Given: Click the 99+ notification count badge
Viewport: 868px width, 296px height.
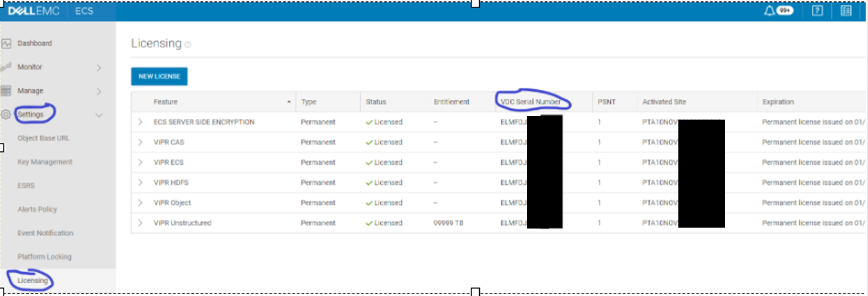Looking at the screenshot, I should [x=785, y=11].
